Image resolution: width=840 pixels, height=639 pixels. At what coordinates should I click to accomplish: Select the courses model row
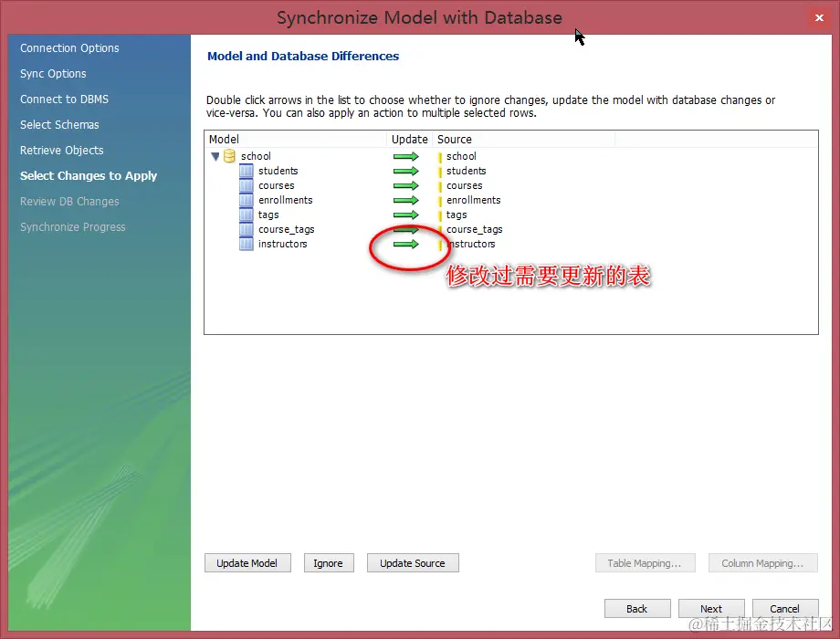(277, 185)
